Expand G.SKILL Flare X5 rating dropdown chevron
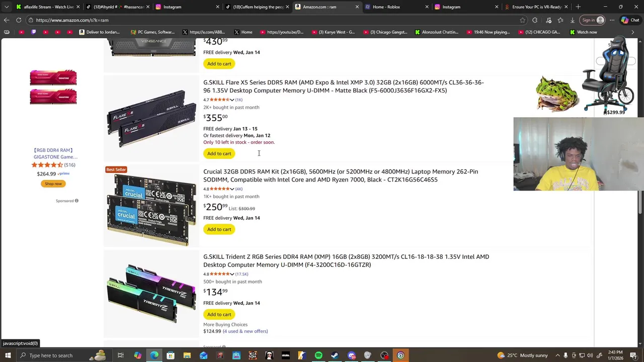This screenshot has height=362, width=644. coord(232,100)
